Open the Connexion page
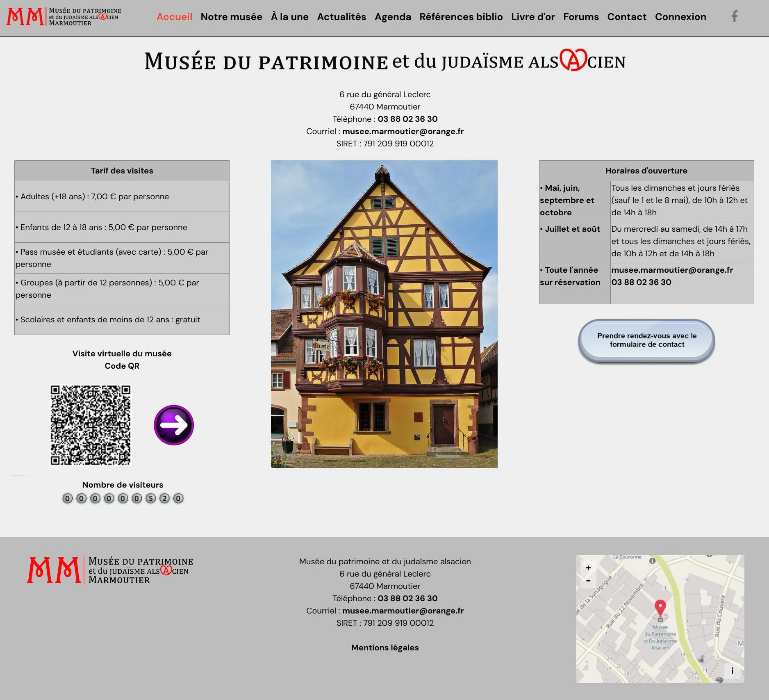769x700 pixels. (x=680, y=17)
